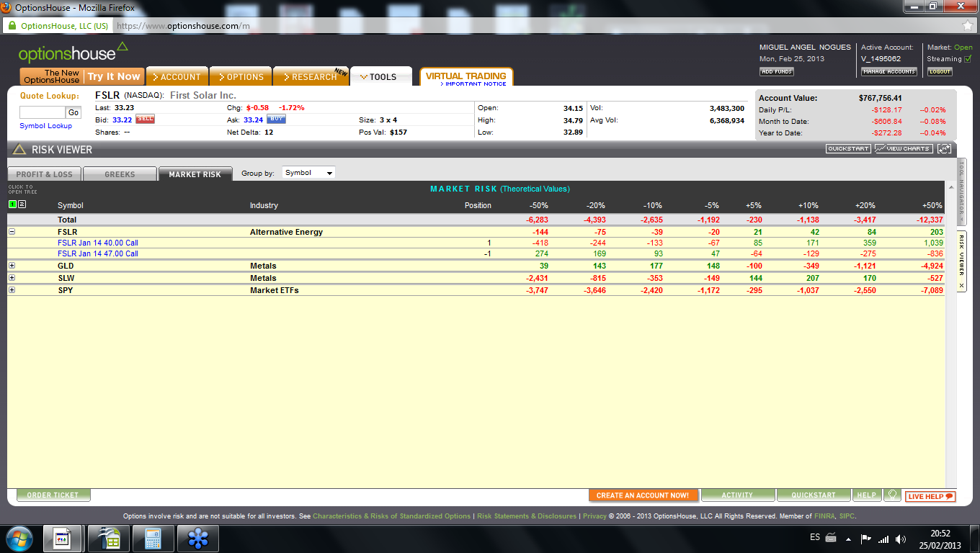Click the Quickstart button in Risk Viewer header
The image size is (980, 553).
[x=849, y=149]
